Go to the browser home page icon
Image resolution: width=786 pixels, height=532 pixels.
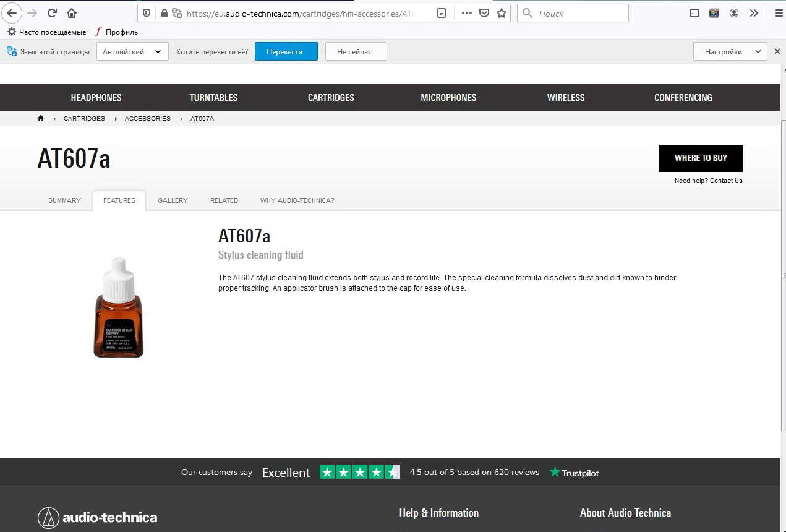tap(72, 13)
